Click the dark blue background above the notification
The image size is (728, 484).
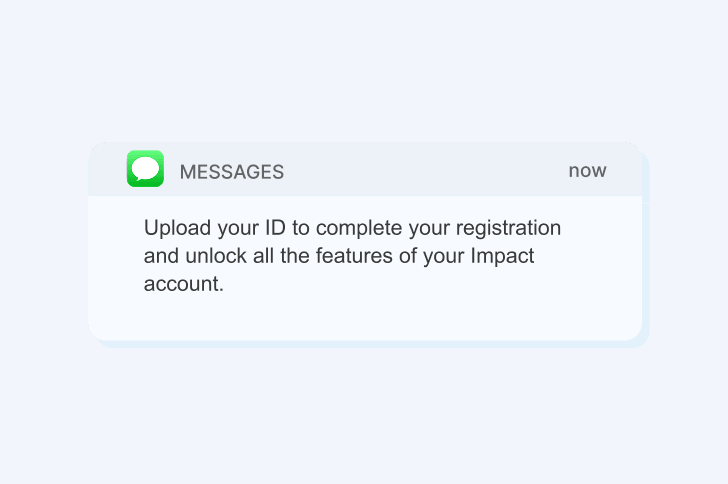click(364, 70)
